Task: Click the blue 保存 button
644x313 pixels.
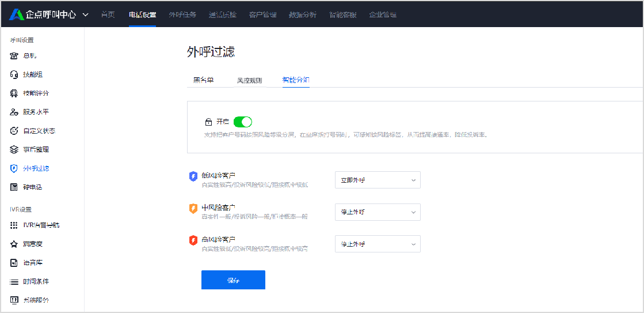Action: click(233, 280)
